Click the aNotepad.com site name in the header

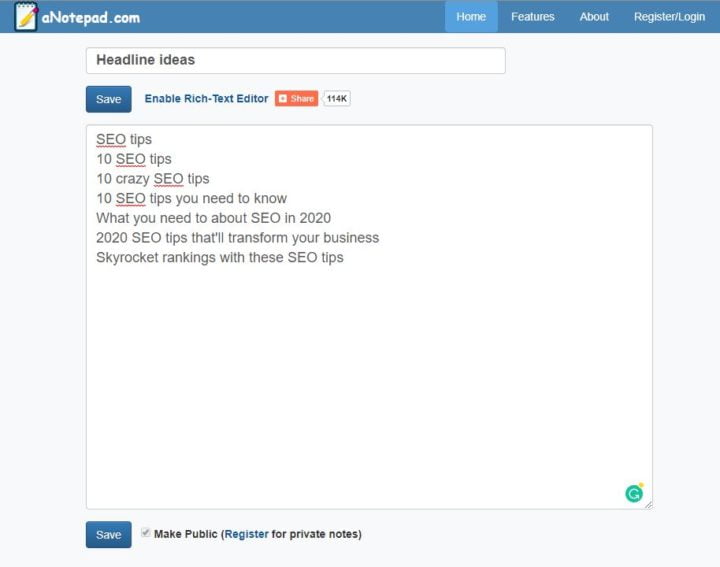tap(91, 17)
